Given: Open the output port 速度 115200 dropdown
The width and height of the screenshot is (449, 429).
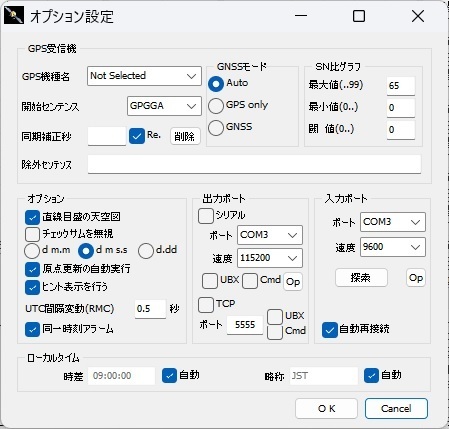Looking at the screenshot, I should pyautogui.click(x=270, y=258).
